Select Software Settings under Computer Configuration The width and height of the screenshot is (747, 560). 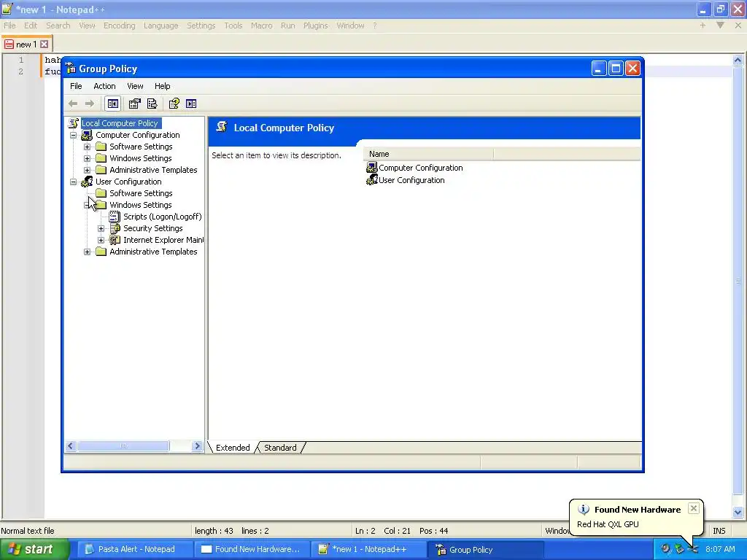click(141, 147)
